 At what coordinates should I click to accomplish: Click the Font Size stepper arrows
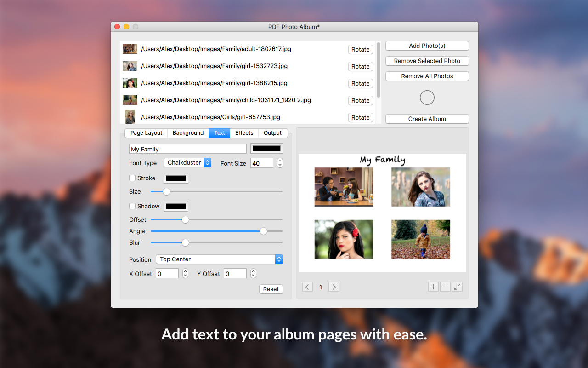click(x=280, y=163)
